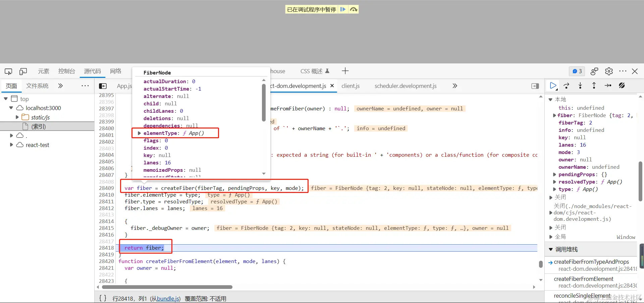Open the 网络 tab
This screenshot has width=644, height=303.
115,71
